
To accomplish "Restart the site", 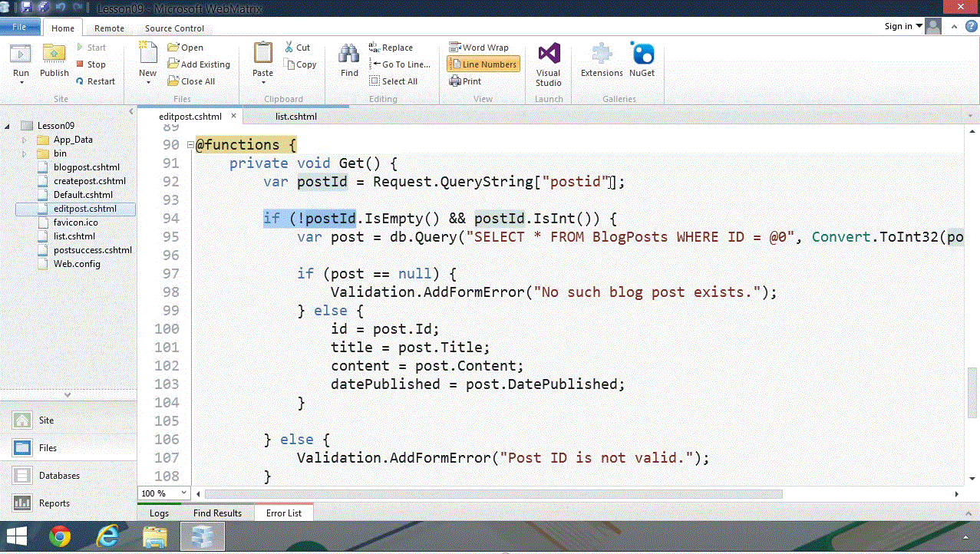I will [96, 81].
